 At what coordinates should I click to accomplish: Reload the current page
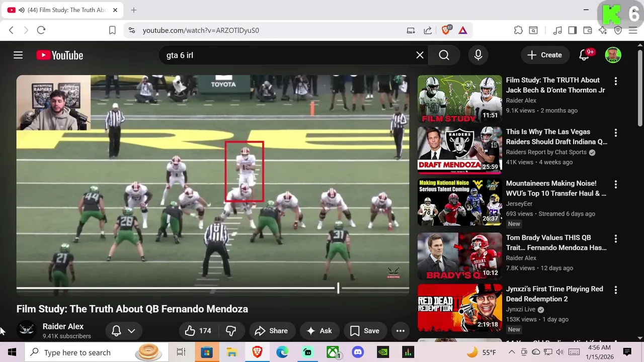pyautogui.click(x=41, y=30)
